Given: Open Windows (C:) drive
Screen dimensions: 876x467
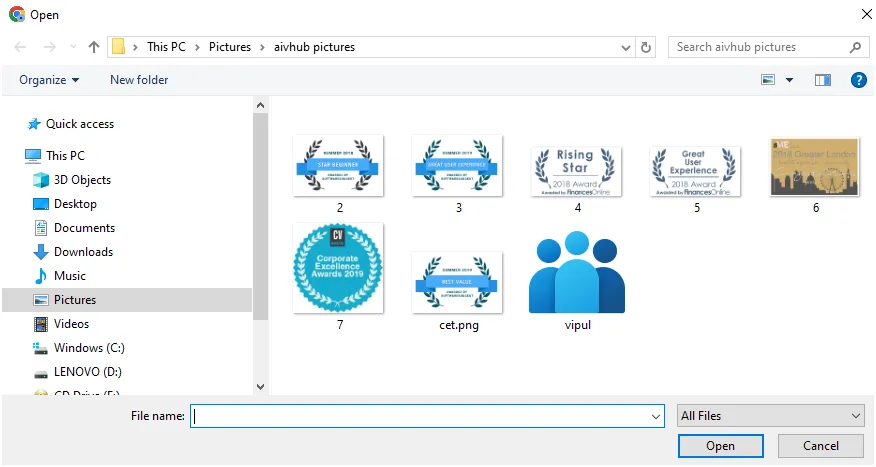Looking at the screenshot, I should point(89,348).
